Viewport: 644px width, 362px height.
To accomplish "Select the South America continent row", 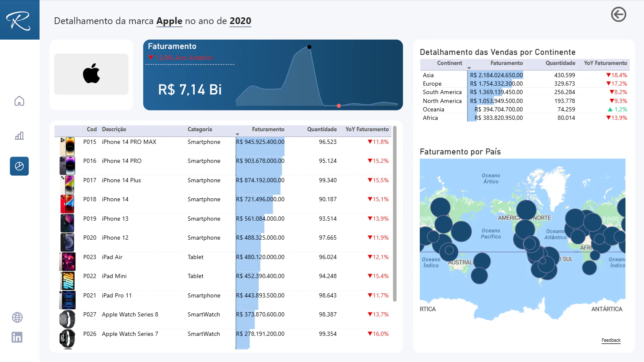I will 525,92.
